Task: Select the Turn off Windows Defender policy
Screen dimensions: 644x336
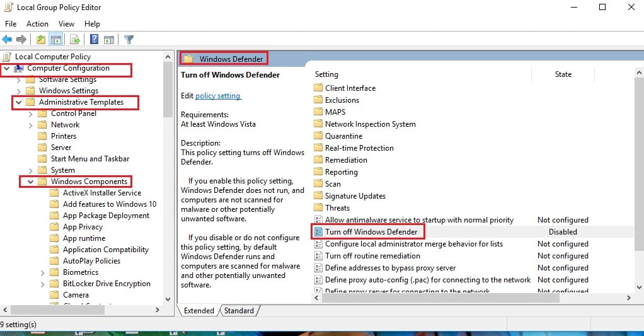Action: pyautogui.click(x=371, y=232)
